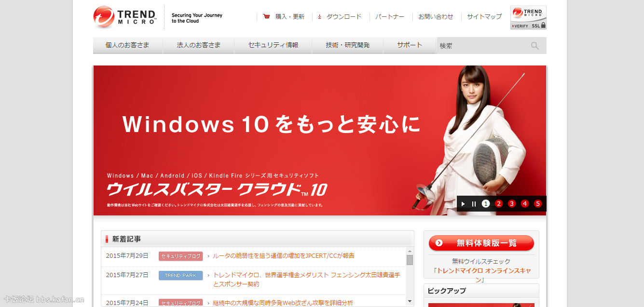Click the Trend Micro logo

coord(125,17)
